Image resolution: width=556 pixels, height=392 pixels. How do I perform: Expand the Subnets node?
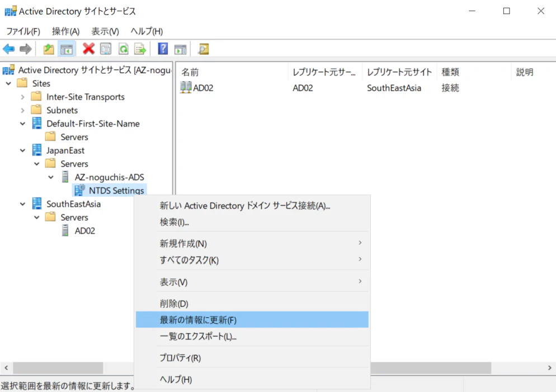pyautogui.click(x=23, y=110)
